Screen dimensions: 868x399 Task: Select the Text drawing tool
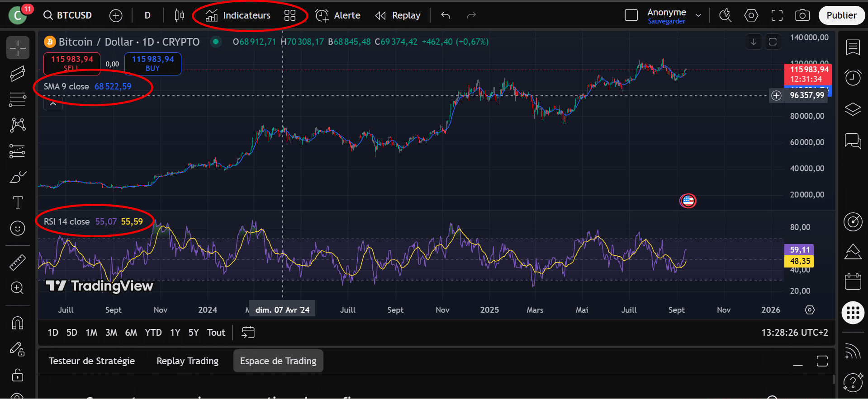(x=18, y=202)
